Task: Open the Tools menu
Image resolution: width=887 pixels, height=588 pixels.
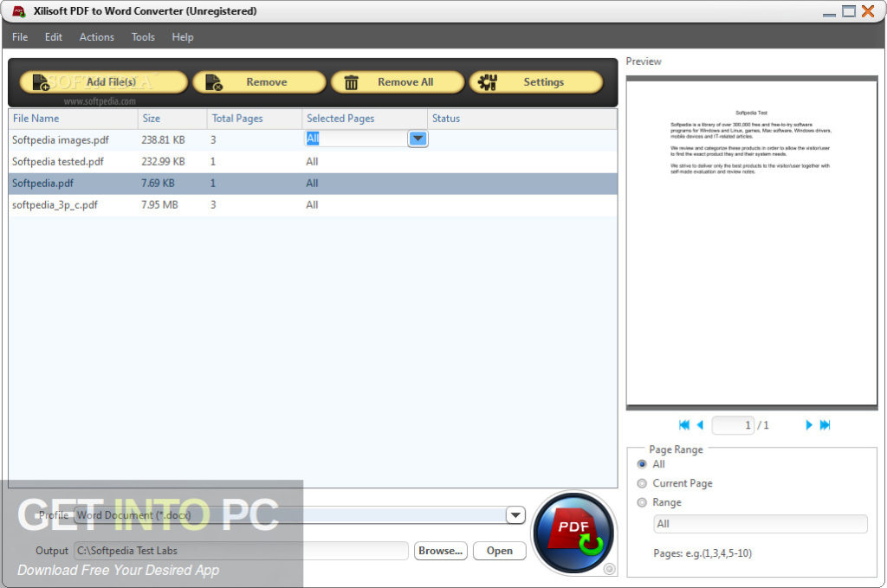Action: [x=143, y=36]
